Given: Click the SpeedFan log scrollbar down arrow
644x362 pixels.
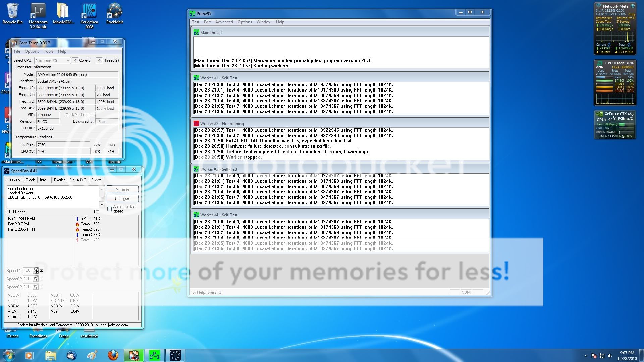Looking at the screenshot, I should coord(102,205).
